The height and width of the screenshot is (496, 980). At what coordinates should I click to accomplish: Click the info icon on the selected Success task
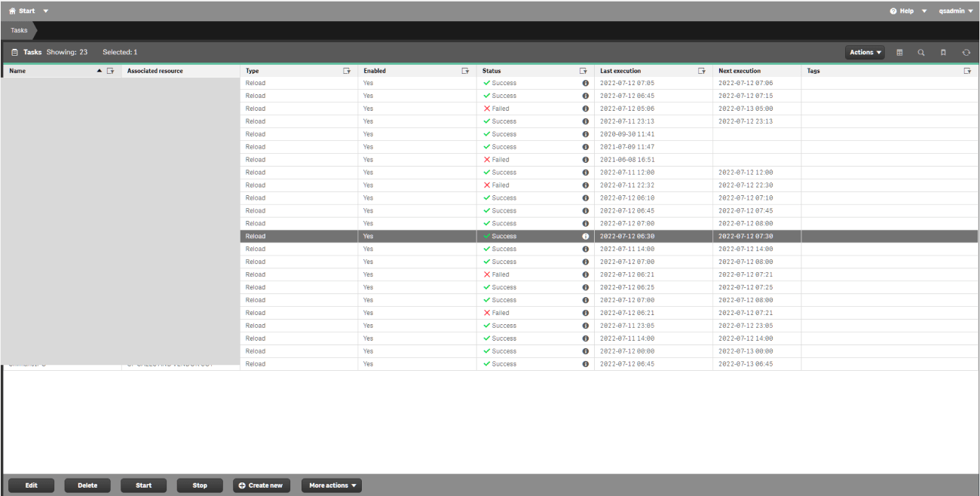(586, 236)
